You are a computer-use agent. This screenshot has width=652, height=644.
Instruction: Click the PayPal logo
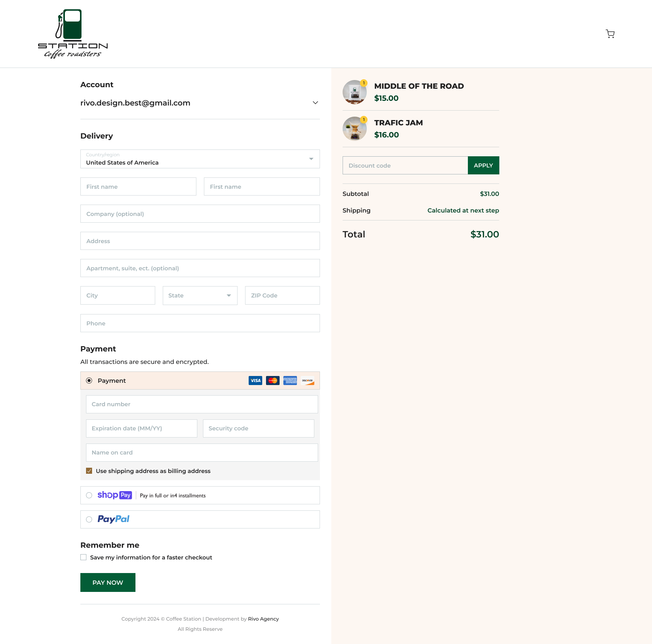pos(113,519)
